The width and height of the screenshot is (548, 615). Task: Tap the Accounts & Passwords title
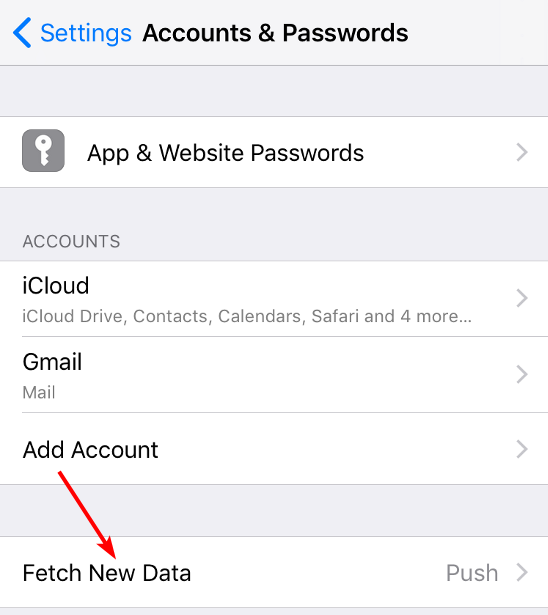point(275,33)
